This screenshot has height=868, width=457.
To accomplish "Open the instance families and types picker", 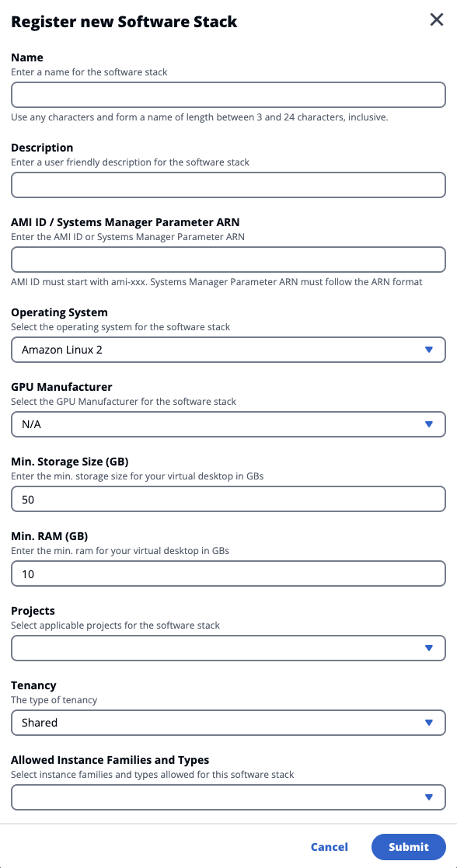I will click(x=228, y=797).
